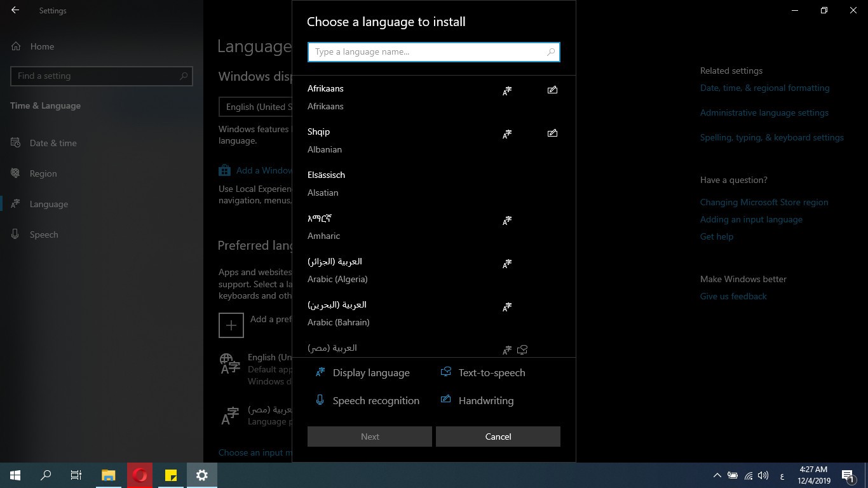868x488 pixels.
Task: Click the handwriting icon in the Afrikaans row
Action: [552, 90]
